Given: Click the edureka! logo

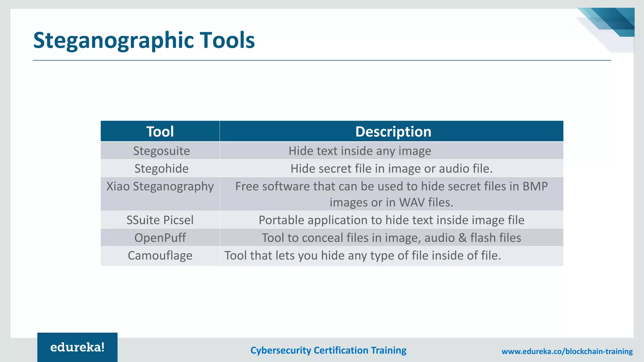Looking at the screenshot, I should [x=77, y=347].
